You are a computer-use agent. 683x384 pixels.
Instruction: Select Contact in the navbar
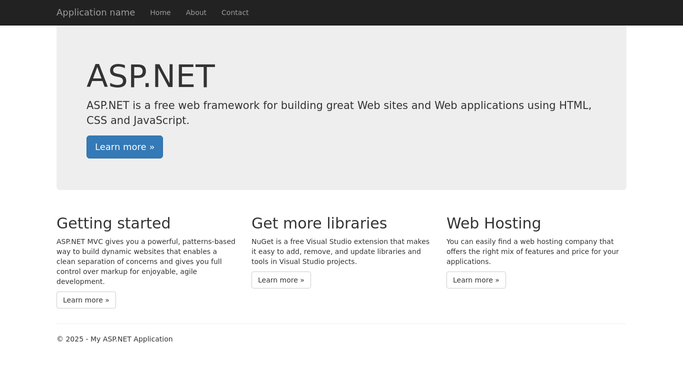(x=235, y=13)
